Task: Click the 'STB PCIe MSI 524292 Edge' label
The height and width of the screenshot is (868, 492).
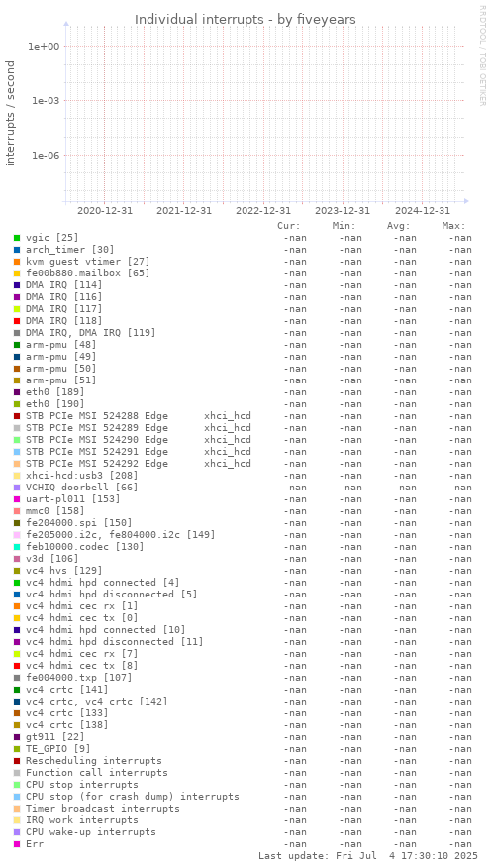Action: (x=97, y=464)
